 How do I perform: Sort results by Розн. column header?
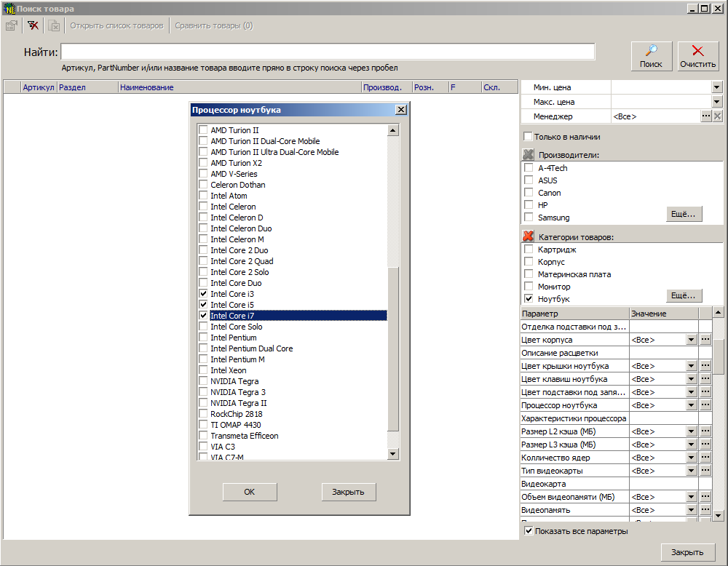[430, 87]
